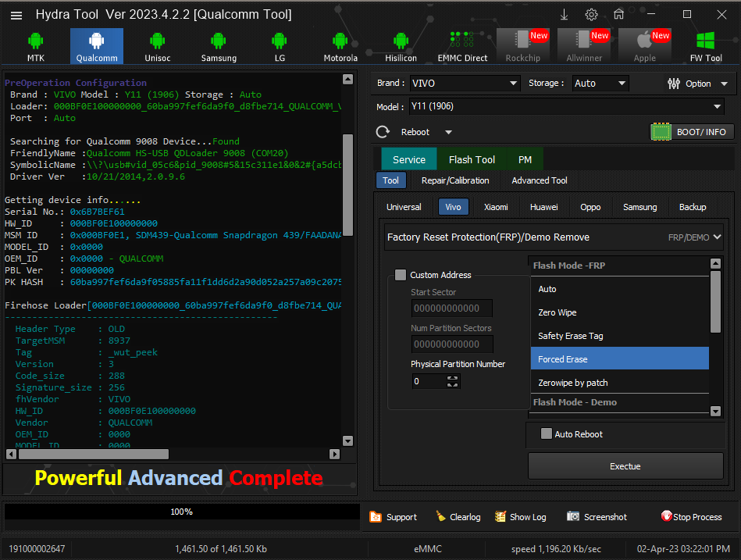Select Zero Wipe flash mode
Viewport: 741px width, 560px height.
click(x=619, y=312)
